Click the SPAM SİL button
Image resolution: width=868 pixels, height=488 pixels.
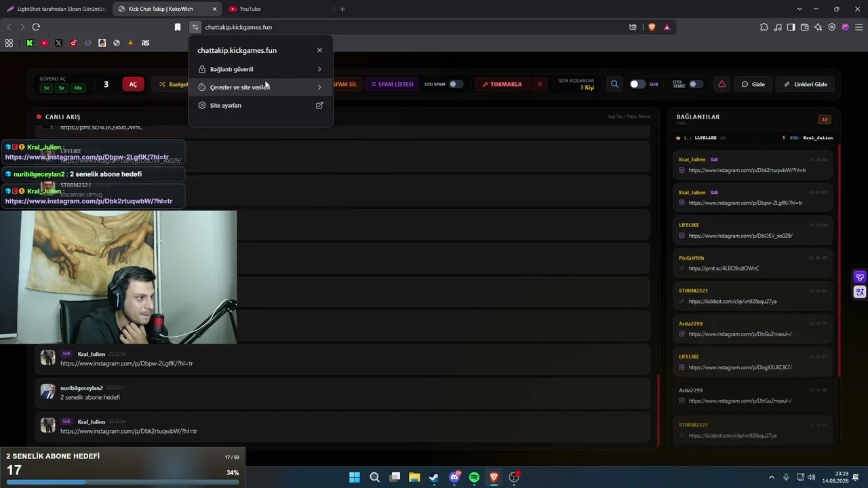pyautogui.click(x=344, y=84)
